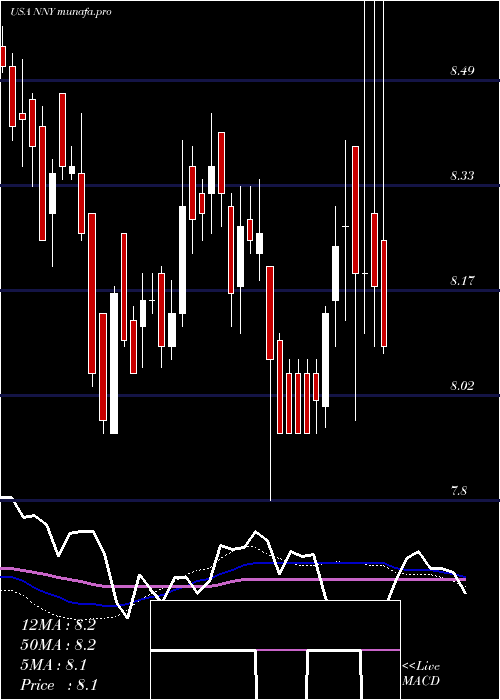Click the 50MA : 8.2 reading
The width and height of the screenshot is (500, 700).
click(x=58, y=645)
